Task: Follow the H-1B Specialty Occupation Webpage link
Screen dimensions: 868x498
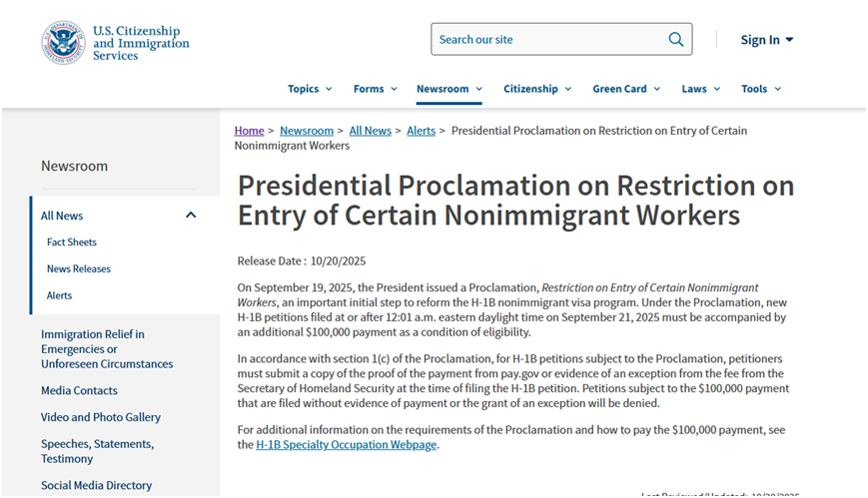Action: click(x=347, y=445)
